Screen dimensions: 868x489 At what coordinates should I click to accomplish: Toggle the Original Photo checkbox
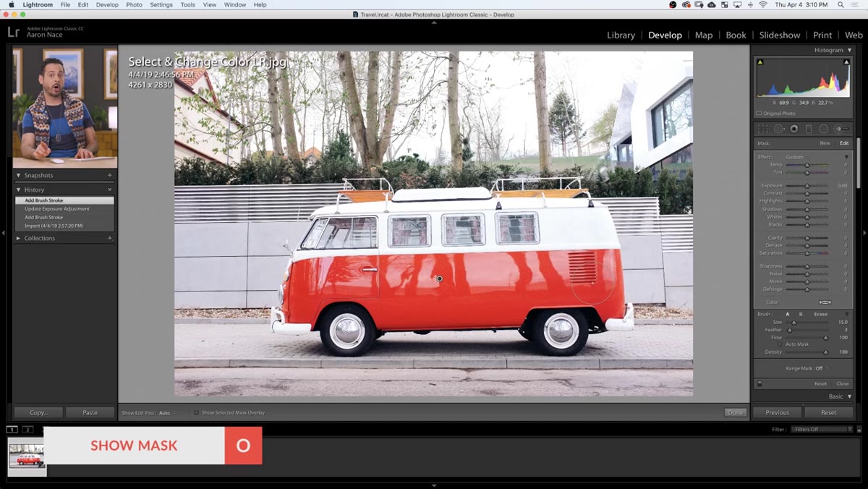coord(759,114)
